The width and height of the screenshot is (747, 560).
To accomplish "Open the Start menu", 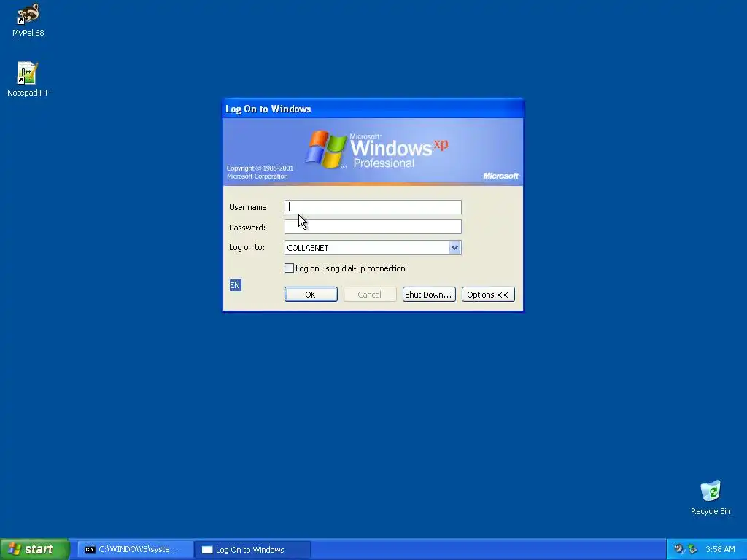I will click(34, 549).
